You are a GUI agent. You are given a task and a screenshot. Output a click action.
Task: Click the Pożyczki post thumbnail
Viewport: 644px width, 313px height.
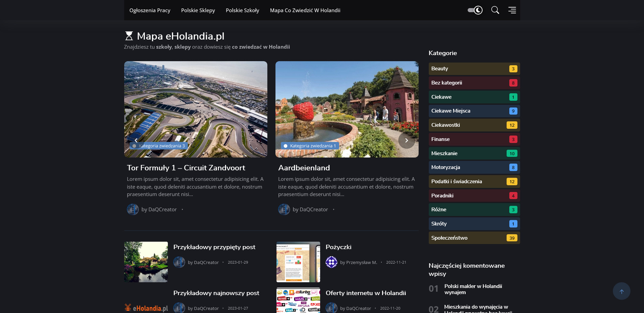[x=298, y=262]
